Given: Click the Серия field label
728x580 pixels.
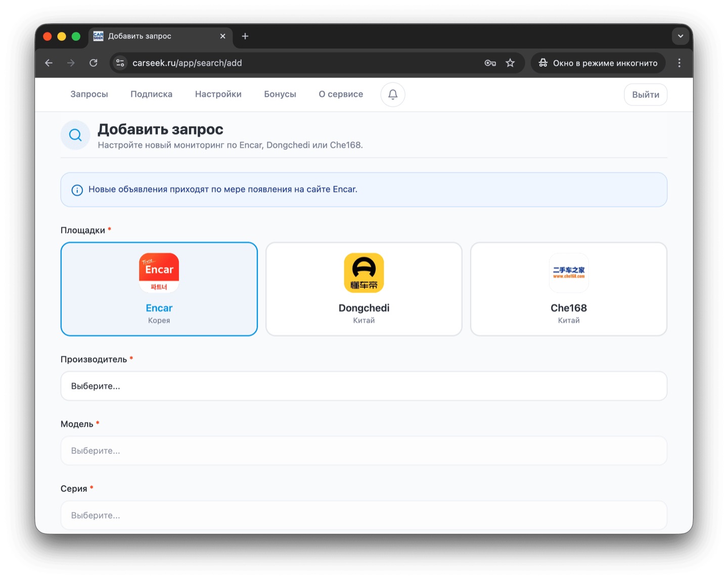Looking at the screenshot, I should 74,489.
